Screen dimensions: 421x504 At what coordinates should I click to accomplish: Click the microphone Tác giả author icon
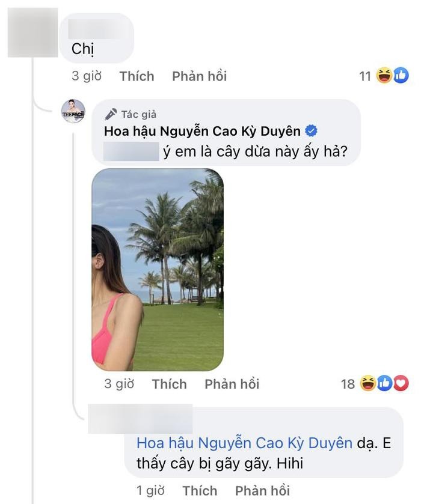coord(111,114)
